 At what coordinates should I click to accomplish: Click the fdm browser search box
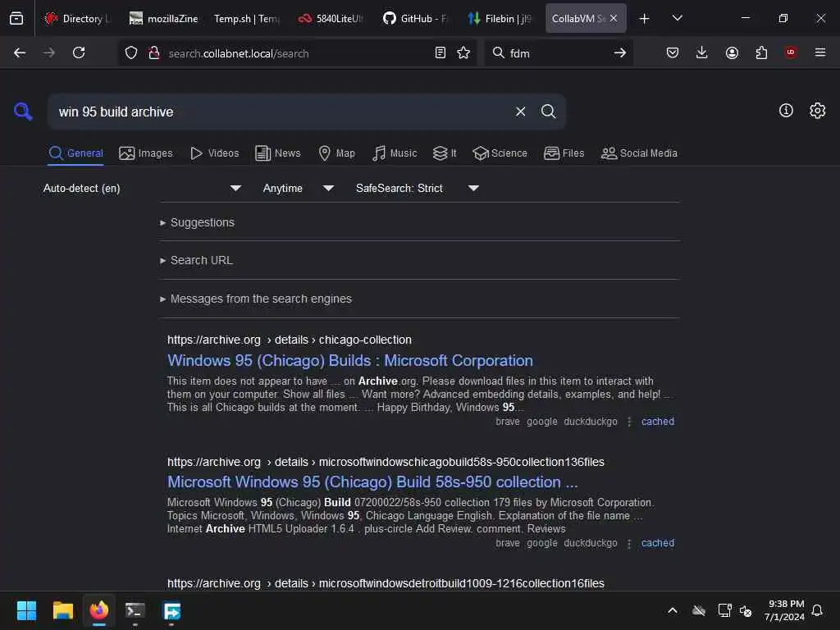557,53
